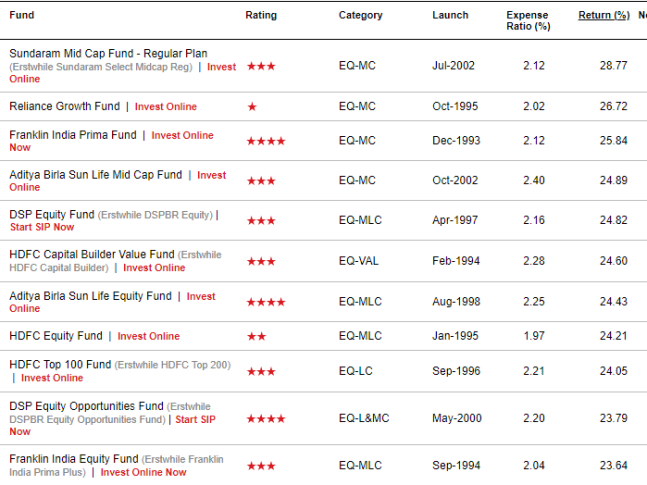Screen dimensions: 647x485
Task: Click four-star rating of Franklin India Prima Fund
Action: pos(266,141)
